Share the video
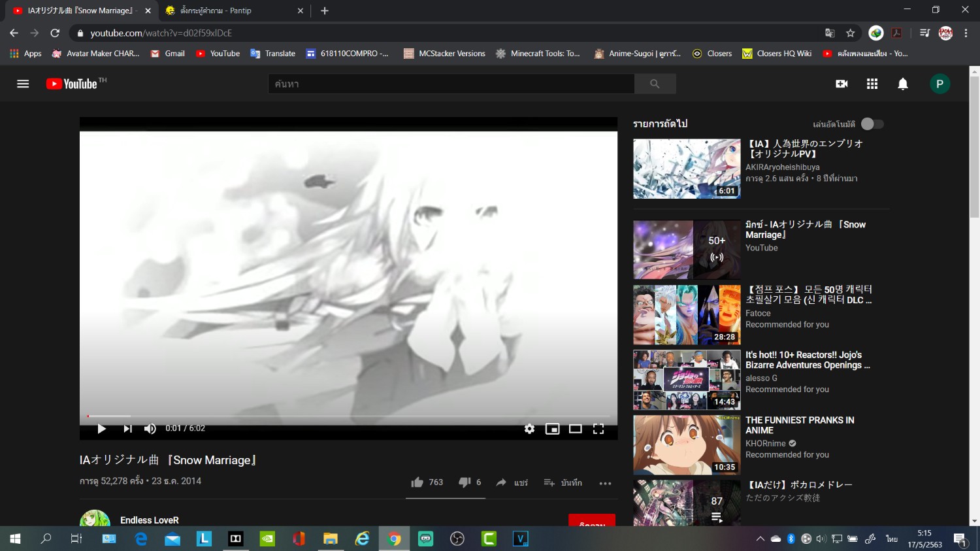The height and width of the screenshot is (551, 980). pyautogui.click(x=512, y=482)
